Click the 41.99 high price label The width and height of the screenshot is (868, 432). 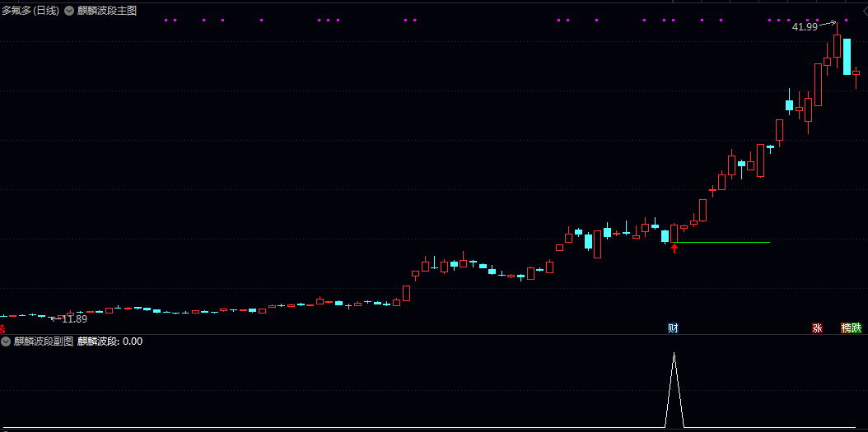point(805,26)
